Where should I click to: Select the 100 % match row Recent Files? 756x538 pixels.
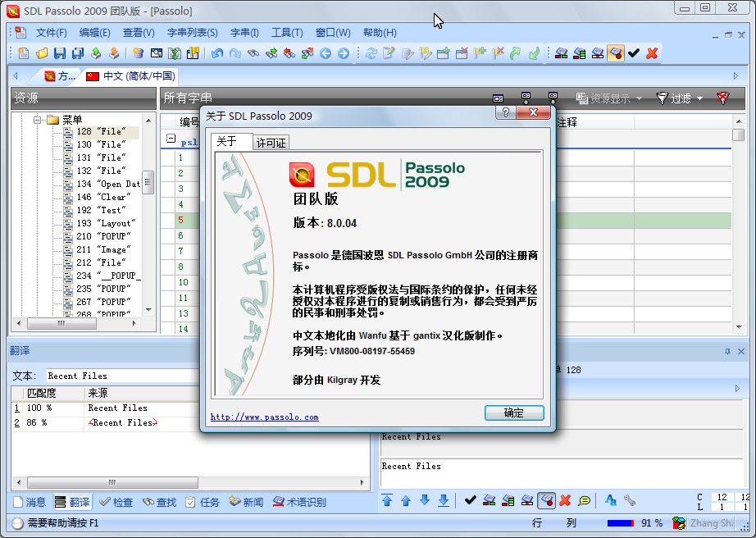(x=106, y=408)
